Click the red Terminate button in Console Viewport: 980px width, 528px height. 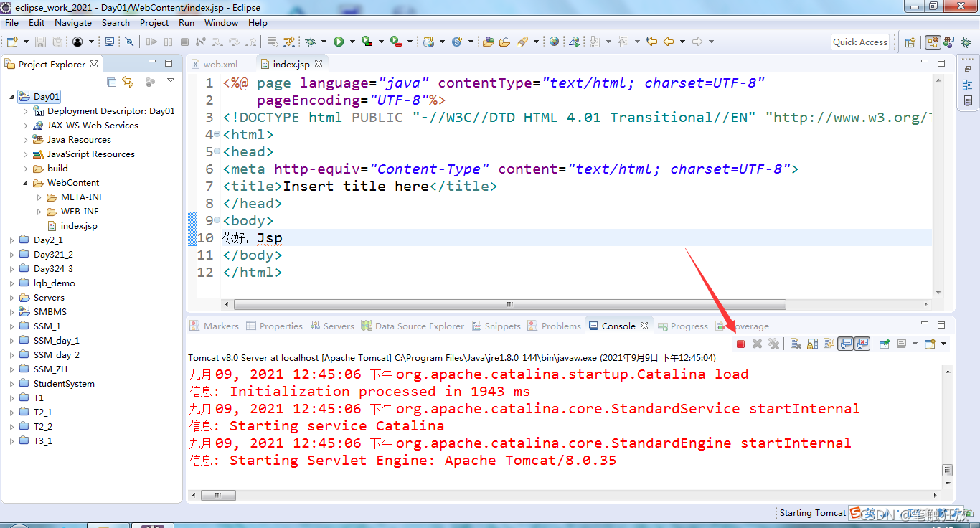[740, 344]
